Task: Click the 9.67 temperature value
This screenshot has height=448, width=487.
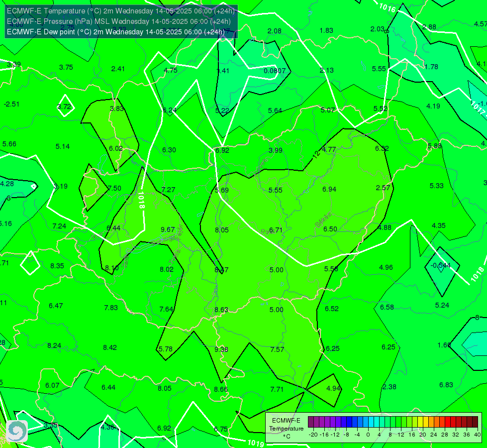Action: point(168,229)
